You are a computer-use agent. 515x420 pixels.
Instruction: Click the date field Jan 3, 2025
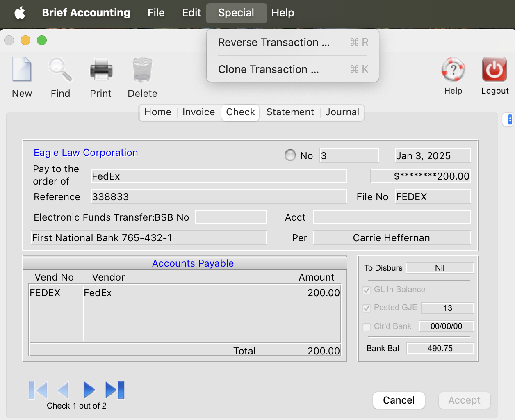(x=433, y=155)
